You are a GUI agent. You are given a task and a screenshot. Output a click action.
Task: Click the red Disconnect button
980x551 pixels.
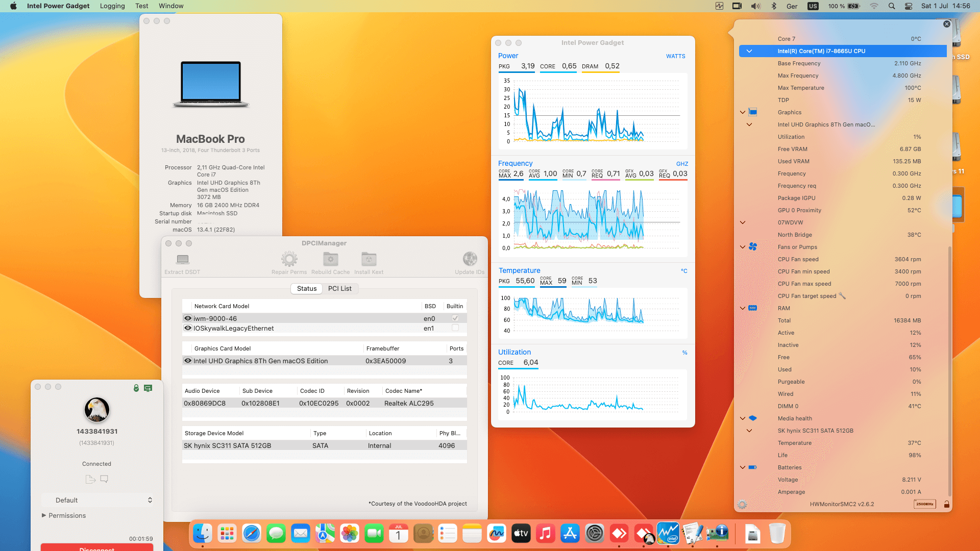point(97,547)
